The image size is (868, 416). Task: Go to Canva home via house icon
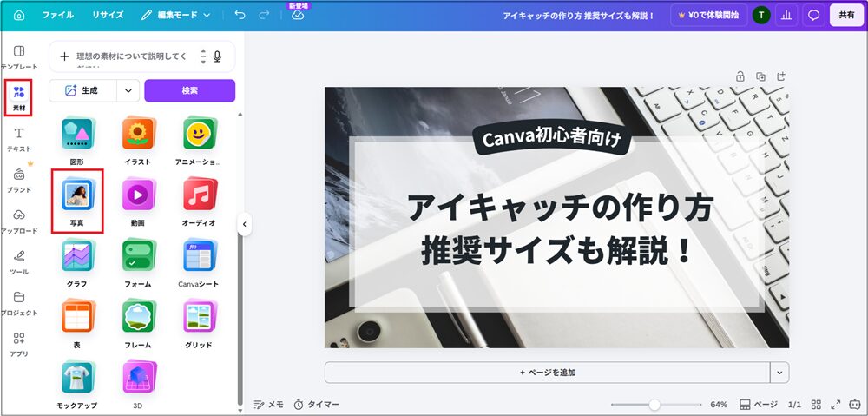(x=19, y=16)
